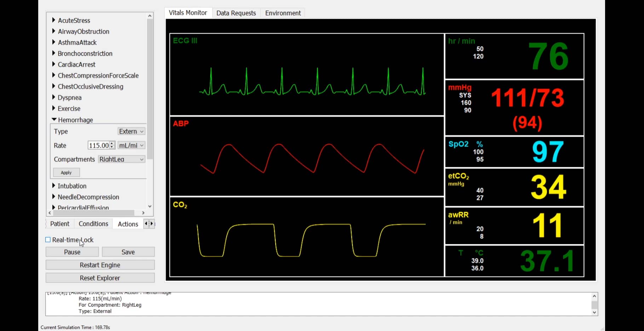Expand the AcuteStress tree item
Screen dimensions: 644x331
pyautogui.click(x=54, y=21)
